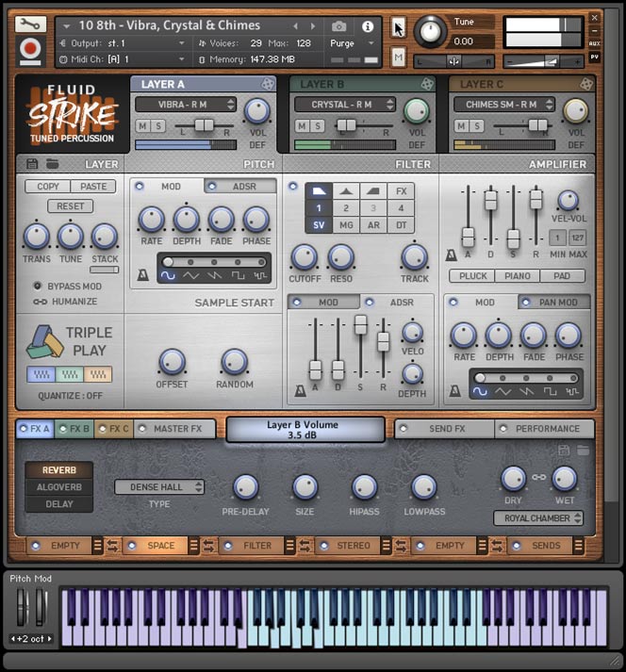Open the PERFORMANCE tab
The width and height of the screenshot is (626, 672).
545,429
